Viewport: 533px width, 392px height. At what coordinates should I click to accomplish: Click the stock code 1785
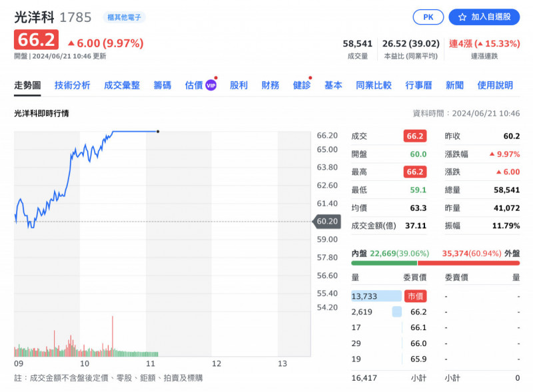click(x=75, y=17)
